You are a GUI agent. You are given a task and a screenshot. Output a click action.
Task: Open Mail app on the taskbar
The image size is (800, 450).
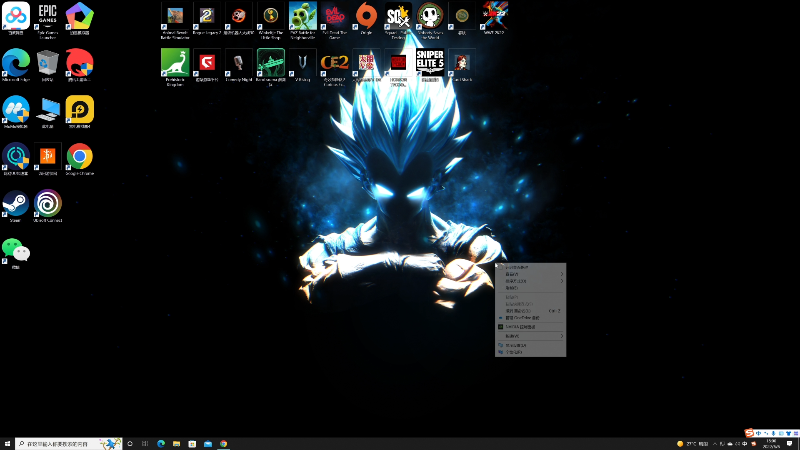(x=208, y=444)
